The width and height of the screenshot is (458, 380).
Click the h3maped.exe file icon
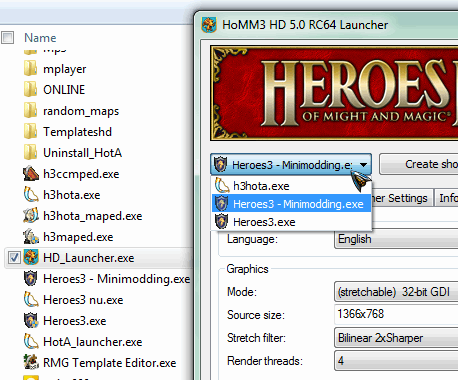click(31, 237)
